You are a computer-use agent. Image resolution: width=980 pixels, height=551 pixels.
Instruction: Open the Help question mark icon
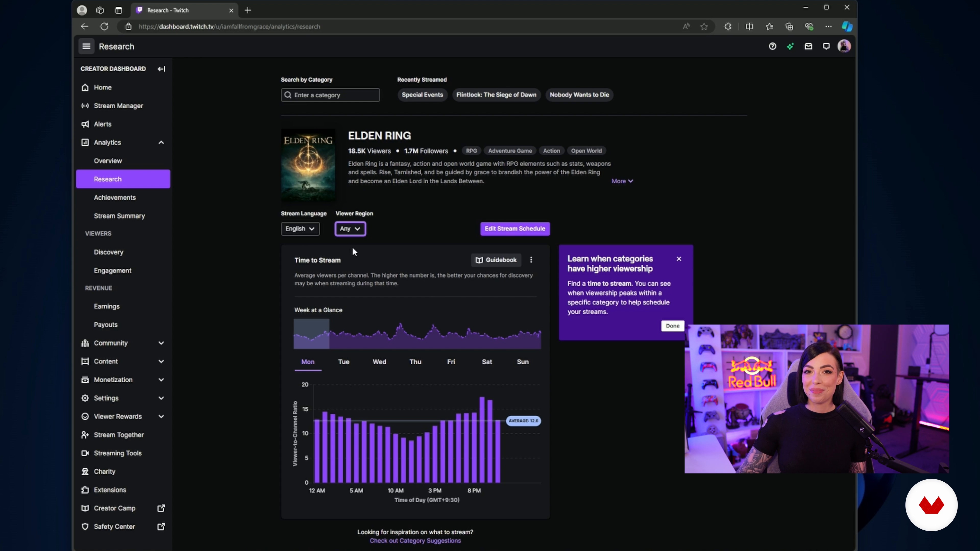point(772,46)
